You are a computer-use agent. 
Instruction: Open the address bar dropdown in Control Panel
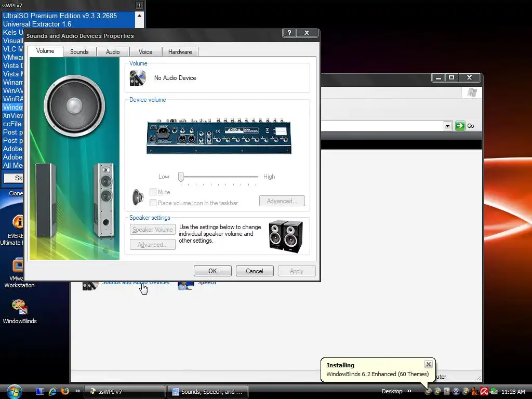[447, 126]
